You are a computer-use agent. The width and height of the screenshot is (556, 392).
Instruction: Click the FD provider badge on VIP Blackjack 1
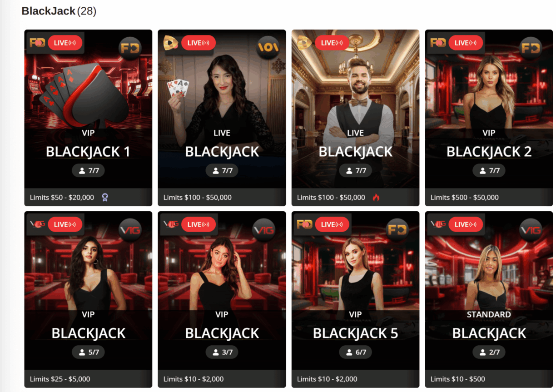(x=130, y=47)
